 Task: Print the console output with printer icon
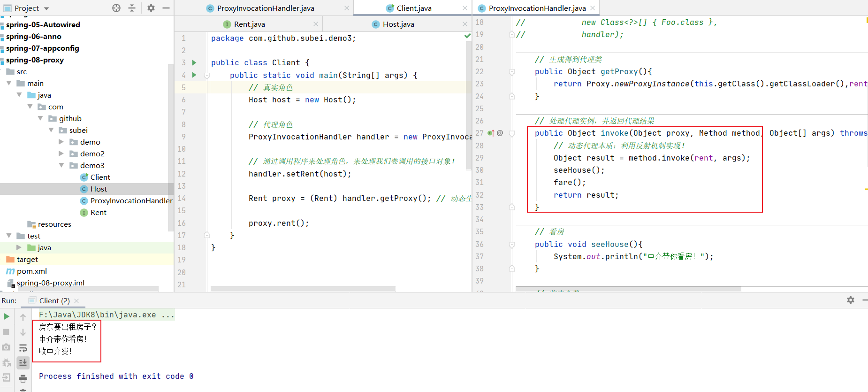pyautogui.click(x=23, y=378)
